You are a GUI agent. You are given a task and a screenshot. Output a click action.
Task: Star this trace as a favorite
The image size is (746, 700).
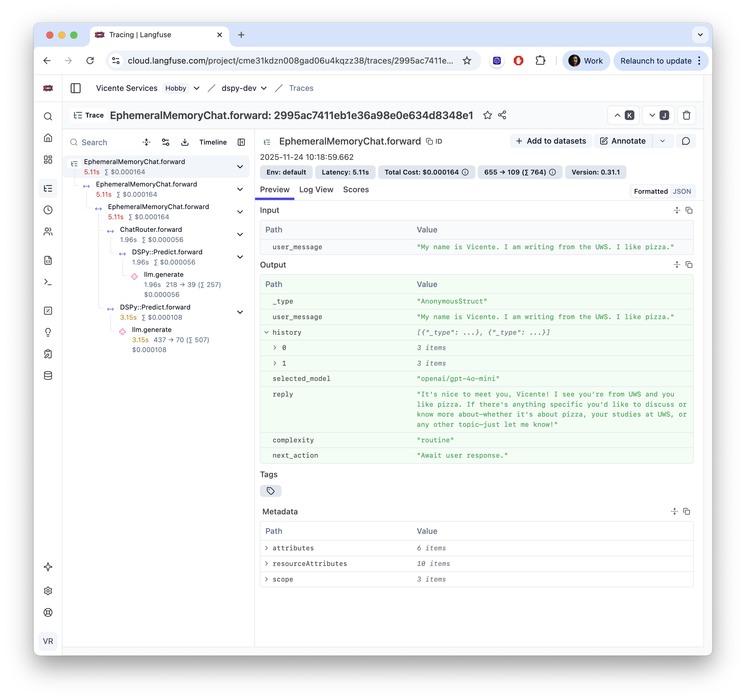(x=487, y=115)
